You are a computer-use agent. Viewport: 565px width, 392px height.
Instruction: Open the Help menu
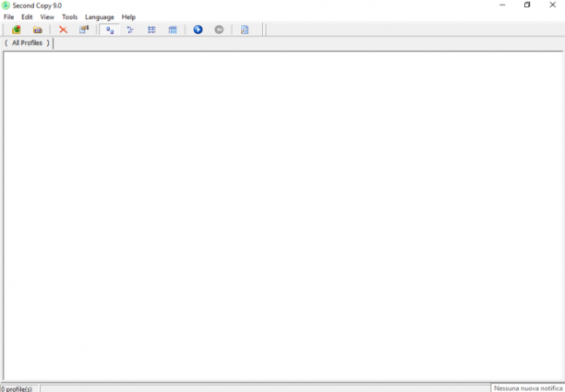click(128, 17)
